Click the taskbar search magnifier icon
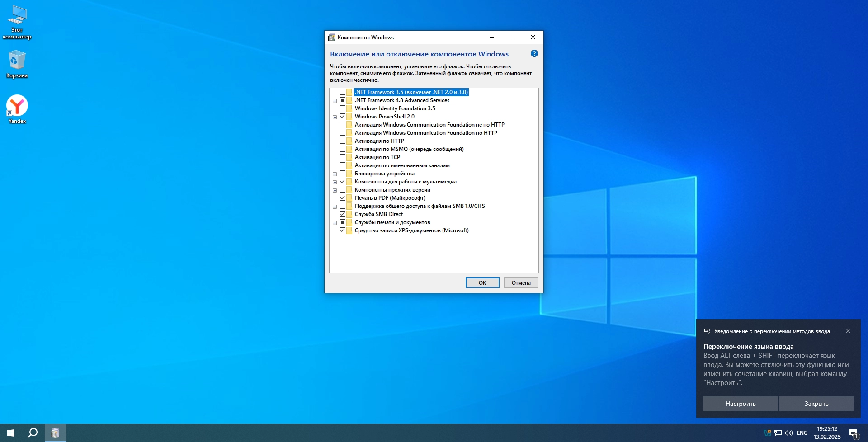Viewport: 868px width, 442px height. [33, 433]
